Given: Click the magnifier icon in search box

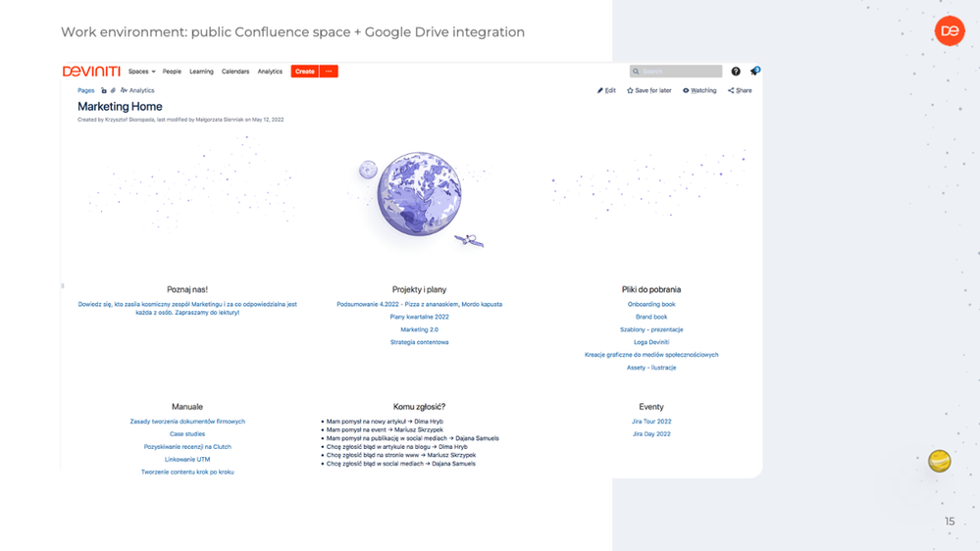Looking at the screenshot, I should click(637, 72).
